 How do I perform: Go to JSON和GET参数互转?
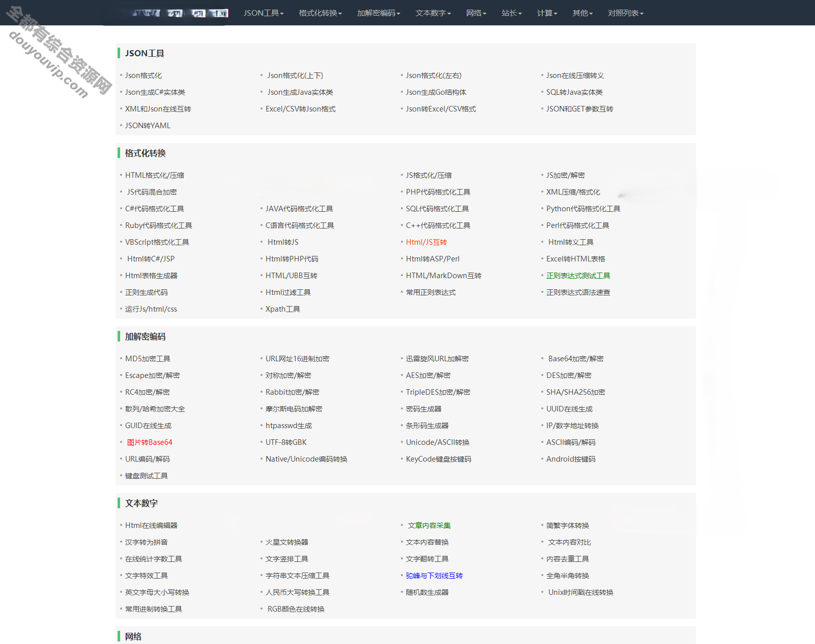(580, 109)
